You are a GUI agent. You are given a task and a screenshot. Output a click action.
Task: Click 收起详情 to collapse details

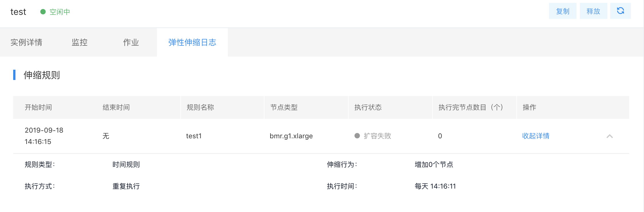[536, 136]
